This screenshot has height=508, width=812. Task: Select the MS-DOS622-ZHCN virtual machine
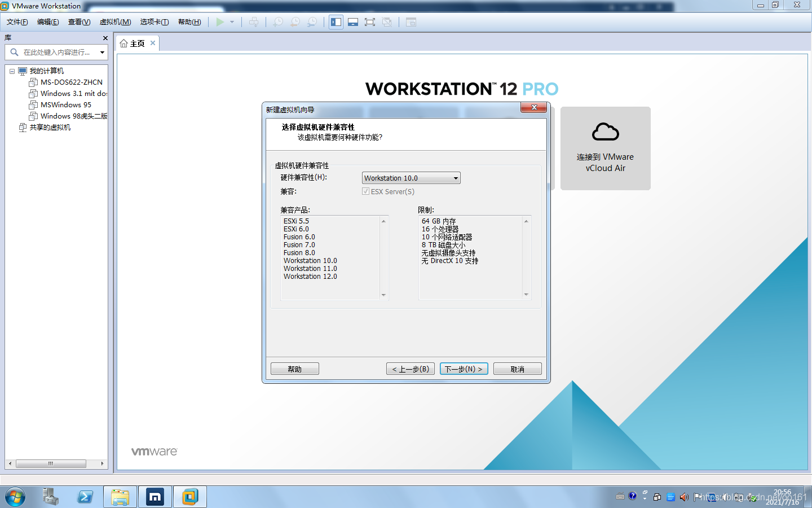[x=72, y=82]
